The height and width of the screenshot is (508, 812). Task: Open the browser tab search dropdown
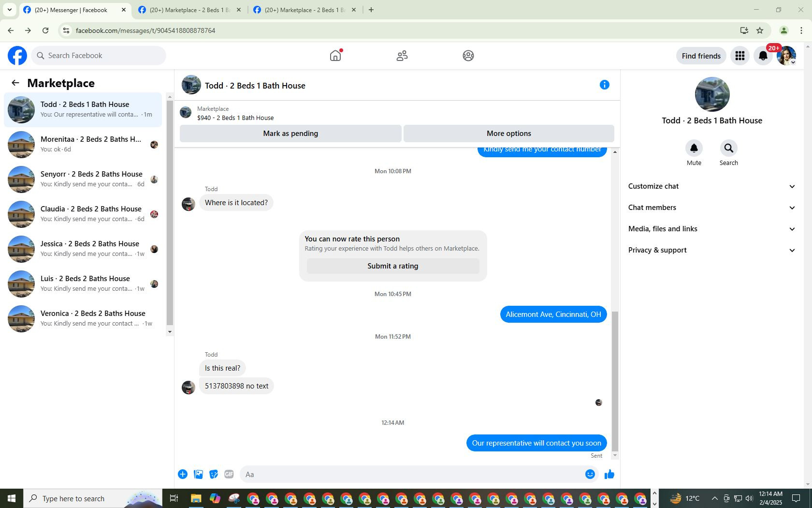tap(10, 10)
